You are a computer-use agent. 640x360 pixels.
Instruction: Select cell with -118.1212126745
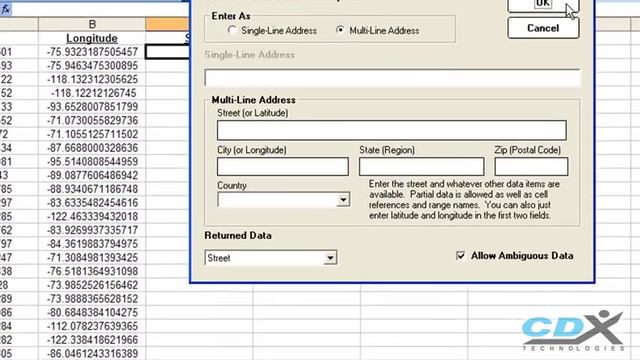(92, 93)
